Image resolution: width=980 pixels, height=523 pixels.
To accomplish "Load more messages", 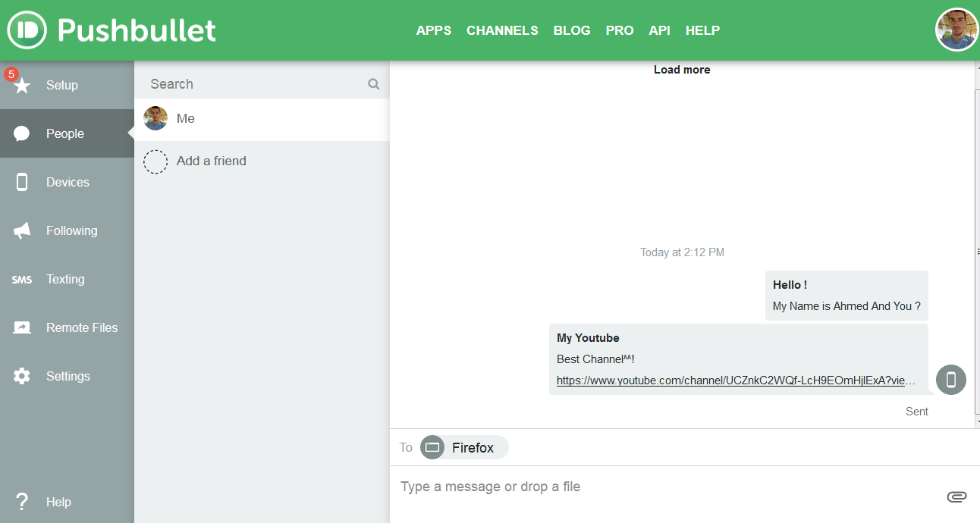I will tap(682, 70).
